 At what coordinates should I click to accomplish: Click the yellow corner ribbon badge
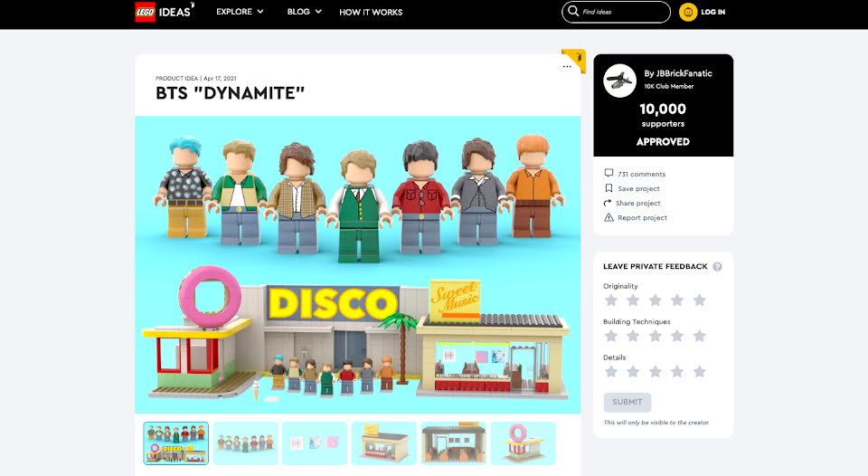click(576, 59)
